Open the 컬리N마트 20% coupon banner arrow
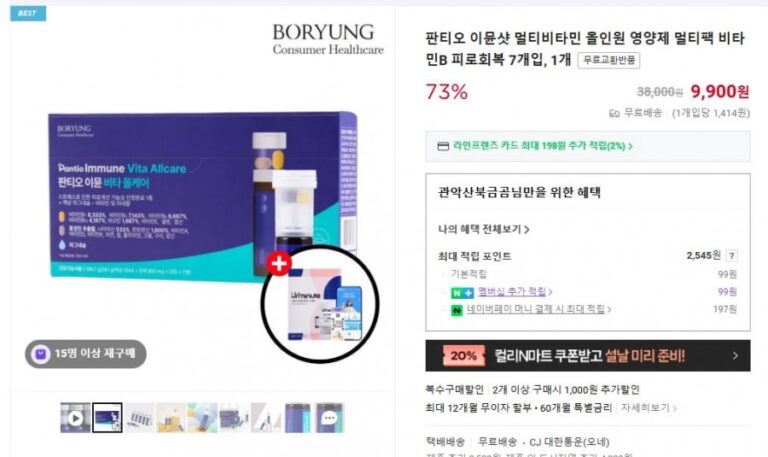The width and height of the screenshot is (768, 457). tap(735, 356)
